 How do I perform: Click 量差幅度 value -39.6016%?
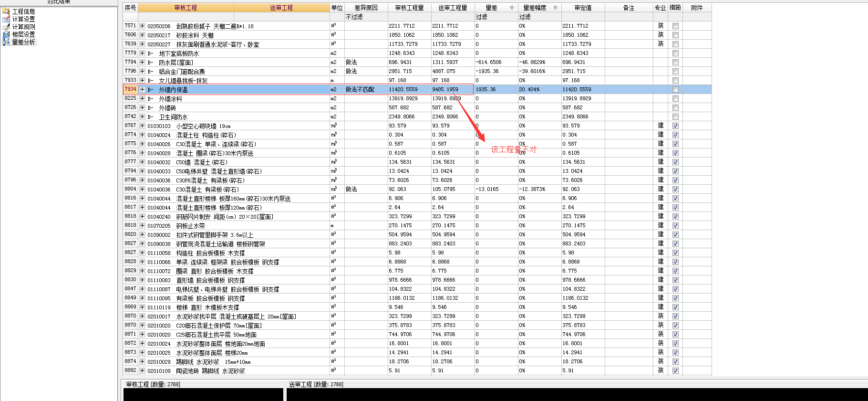pos(539,72)
